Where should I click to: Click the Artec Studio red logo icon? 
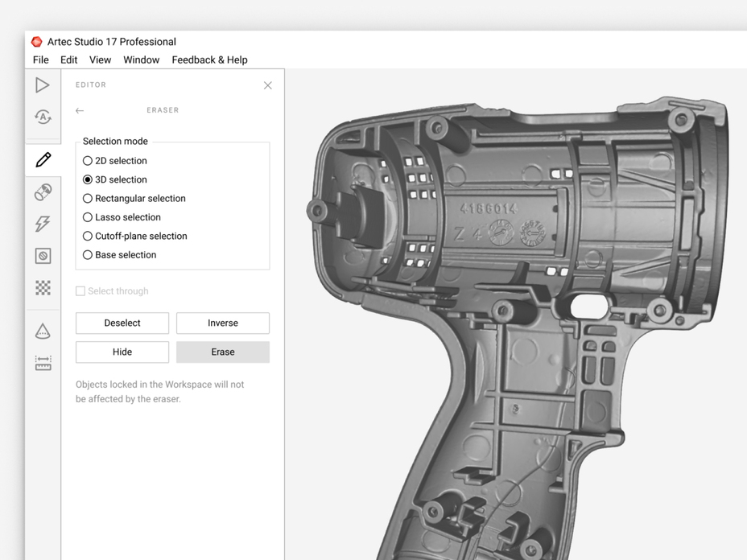click(x=36, y=42)
